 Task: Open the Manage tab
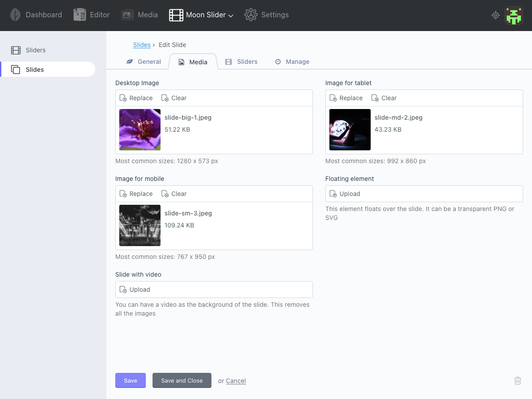[x=292, y=62]
